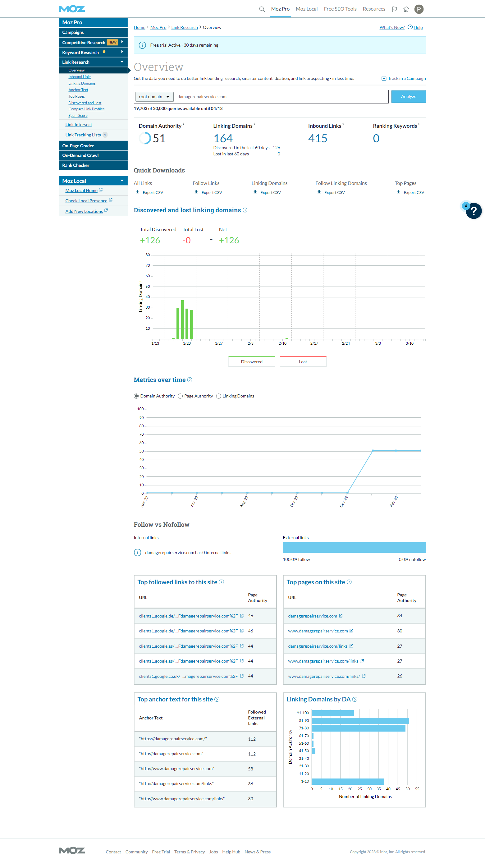Open Link Tracking Lists link
The height and width of the screenshot is (868, 485).
pos(83,135)
